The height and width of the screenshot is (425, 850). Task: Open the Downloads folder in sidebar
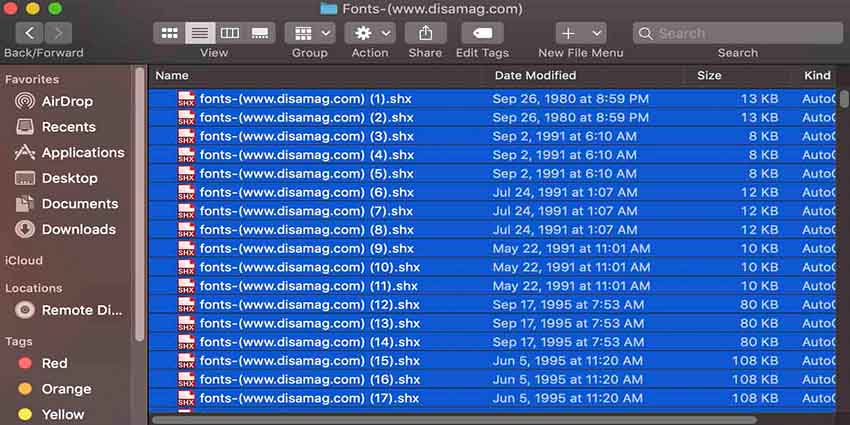click(78, 229)
